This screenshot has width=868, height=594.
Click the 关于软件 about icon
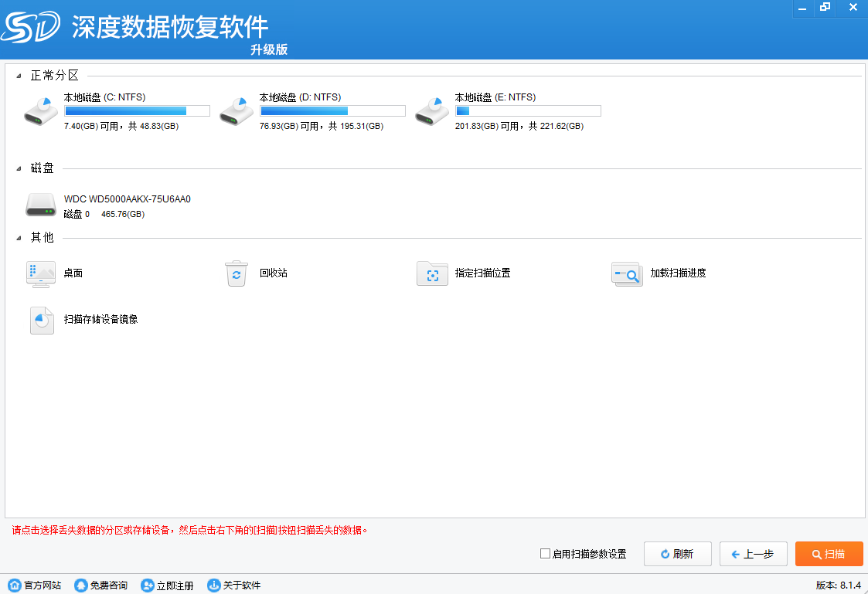(213, 586)
